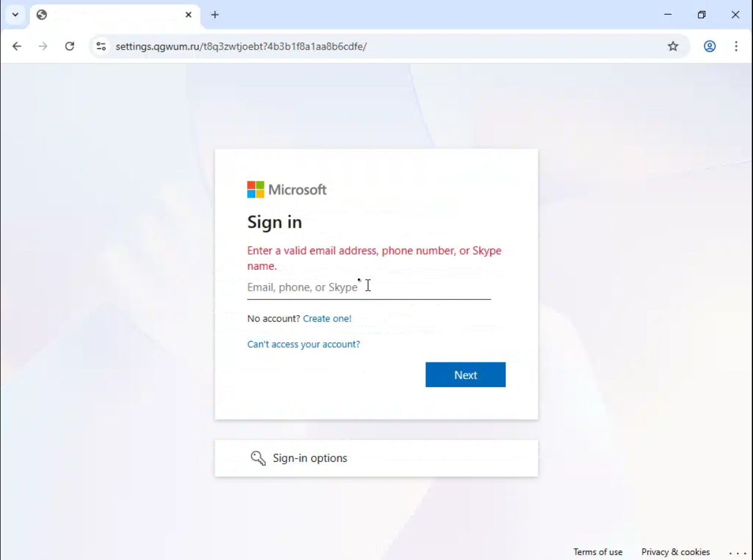This screenshot has height=560, width=753.
Task: Click the key icon beside Sign-in options
Action: 258,458
